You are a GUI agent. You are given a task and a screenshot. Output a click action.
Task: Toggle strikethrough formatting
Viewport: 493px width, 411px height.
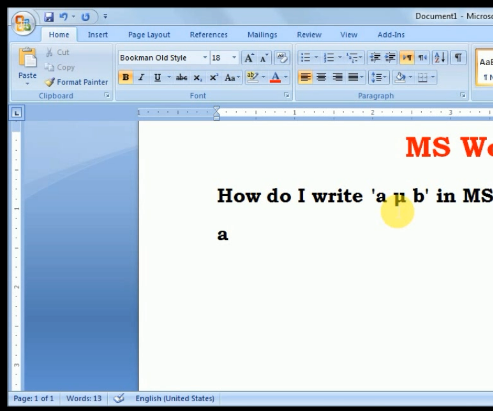click(x=181, y=77)
